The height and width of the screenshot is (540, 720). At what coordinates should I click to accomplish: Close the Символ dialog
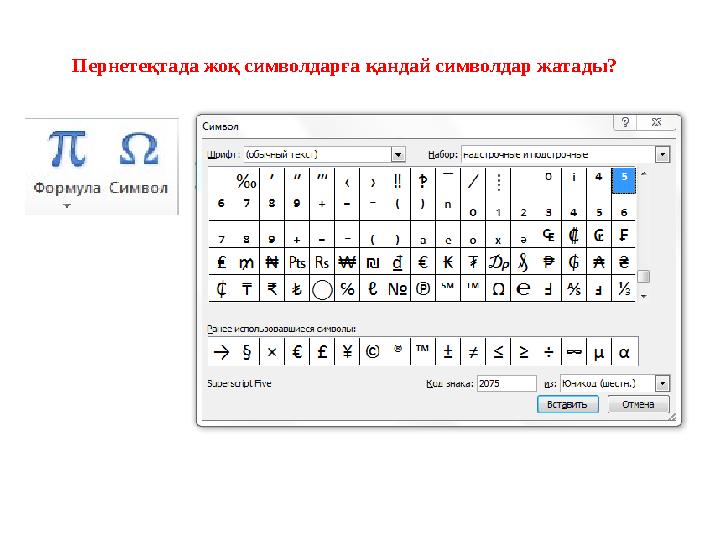coord(656,122)
